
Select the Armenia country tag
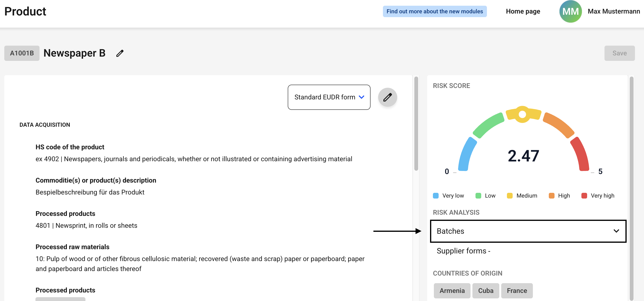pos(452,291)
